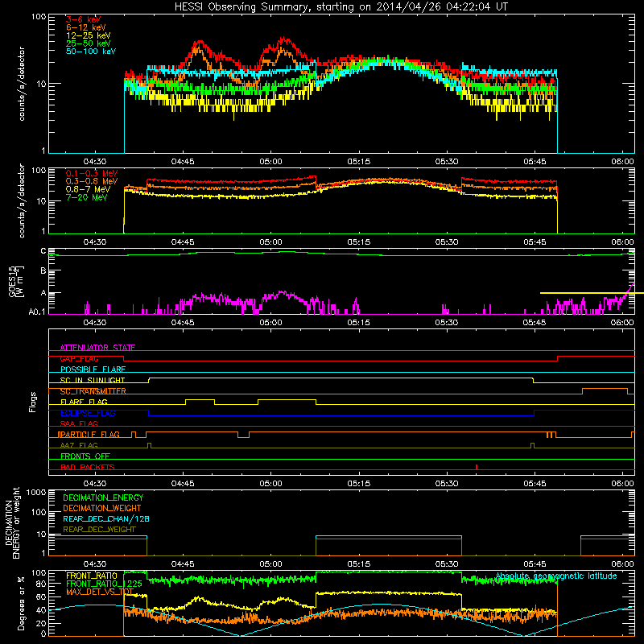Viewport: 644px width, 644px height.
Task: Click the Absolute geomagnetic latitude label
Action: click(556, 576)
